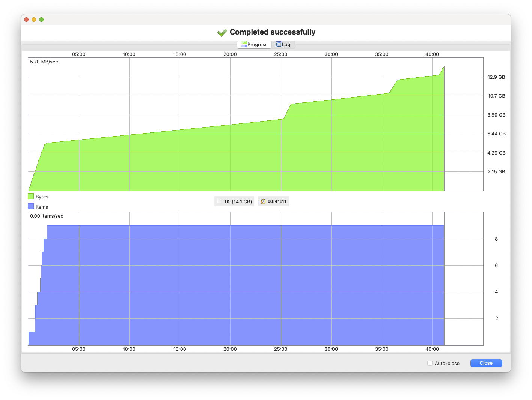
Task: Click the Progress tab chart icon
Action: pyautogui.click(x=243, y=44)
